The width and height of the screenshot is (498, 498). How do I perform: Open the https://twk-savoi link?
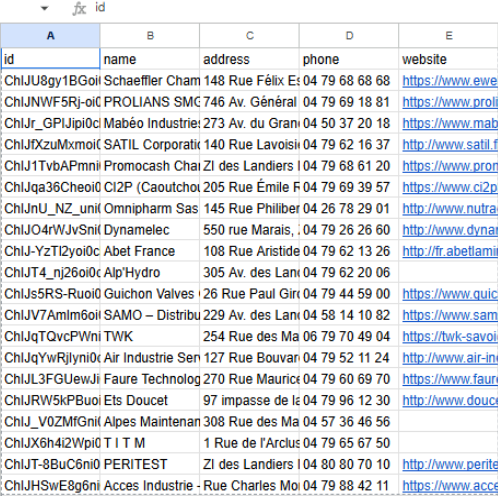tap(450, 337)
